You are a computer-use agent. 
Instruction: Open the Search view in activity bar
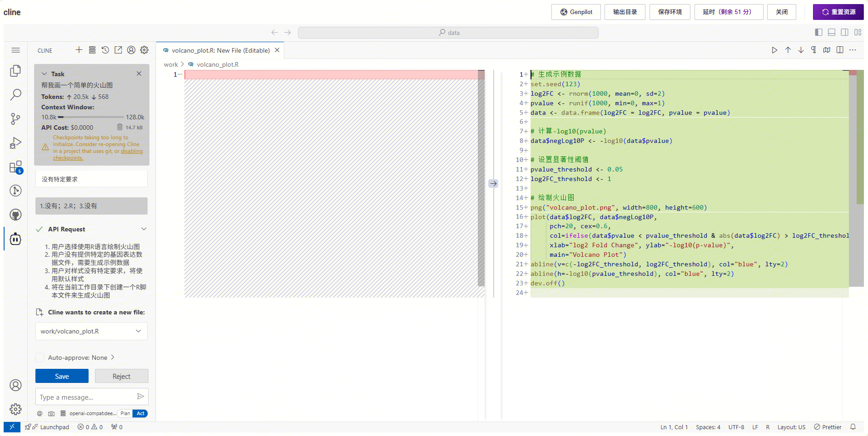15,94
